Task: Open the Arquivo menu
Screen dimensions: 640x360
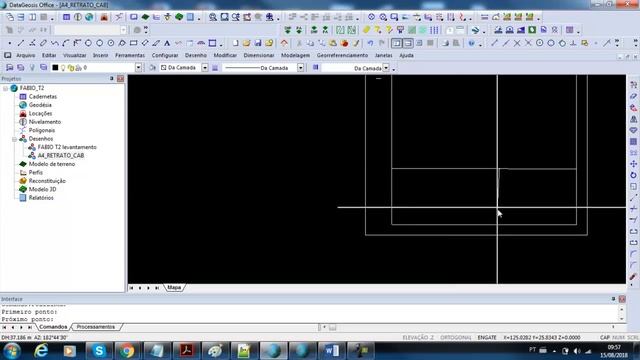Action: (26, 55)
